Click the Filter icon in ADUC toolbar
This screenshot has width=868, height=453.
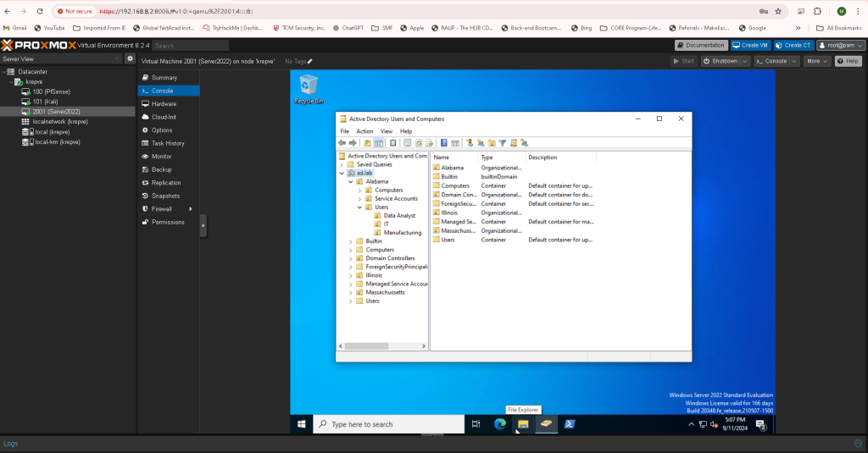(502, 143)
